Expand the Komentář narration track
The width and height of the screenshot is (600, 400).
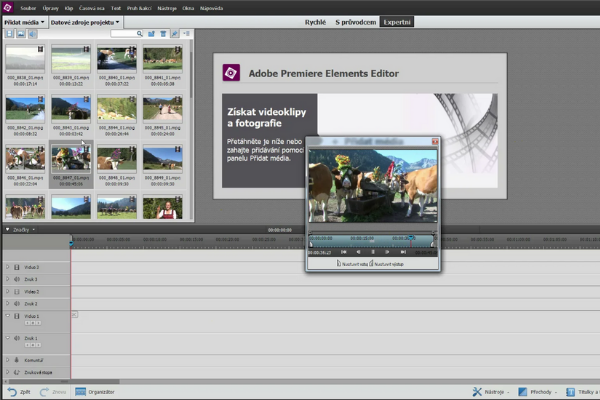click(7, 360)
